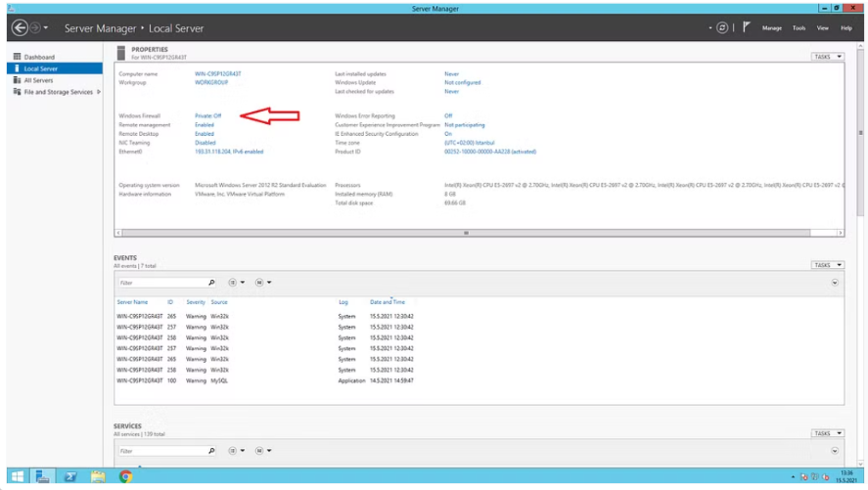Open the Services saved queries dropdown
The height and width of the screenshot is (490, 868).
coord(263,451)
